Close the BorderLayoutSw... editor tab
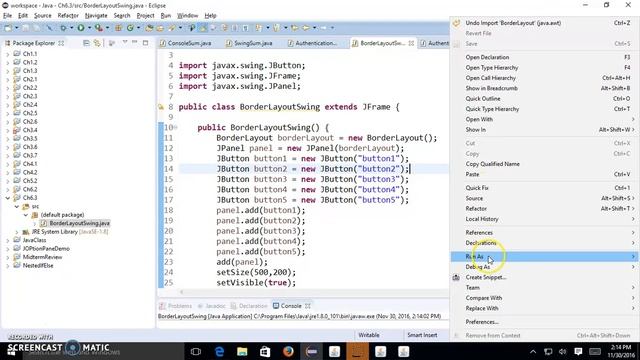Screen dimensions: 640x360 coord(411,43)
